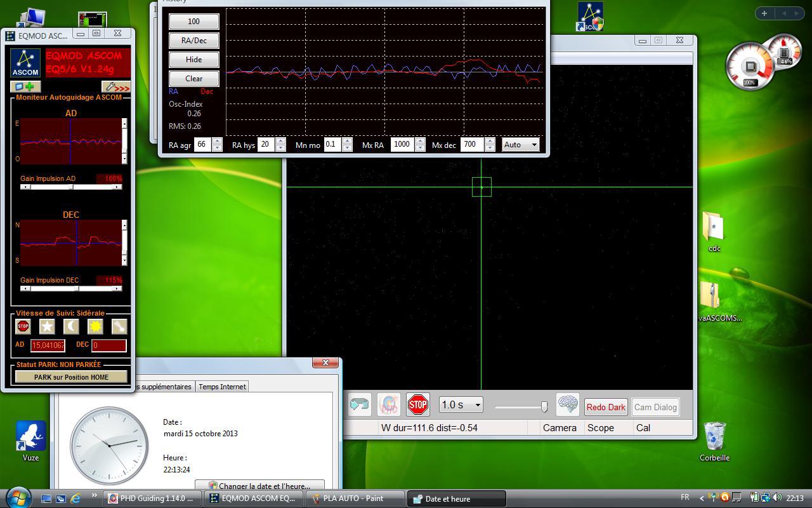Viewport: 812px width, 508px height.
Task: Open Corbeille recycle bin icon
Action: coord(714,436)
